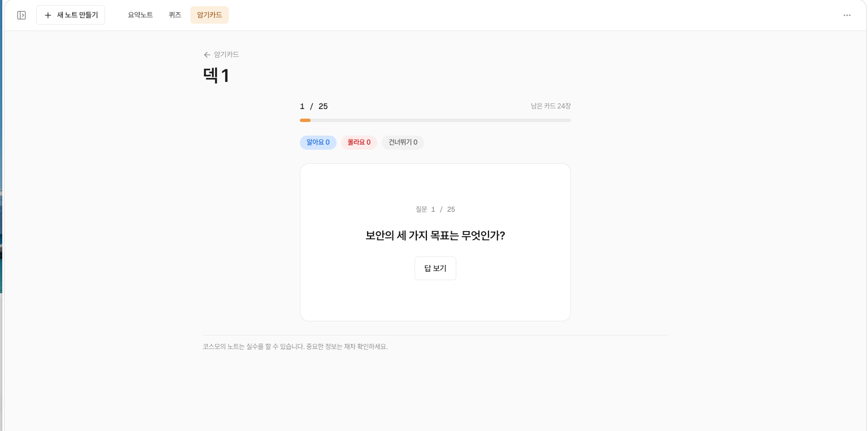Click the plus icon for new note
Screen dimensions: 868x431
click(x=48, y=15)
